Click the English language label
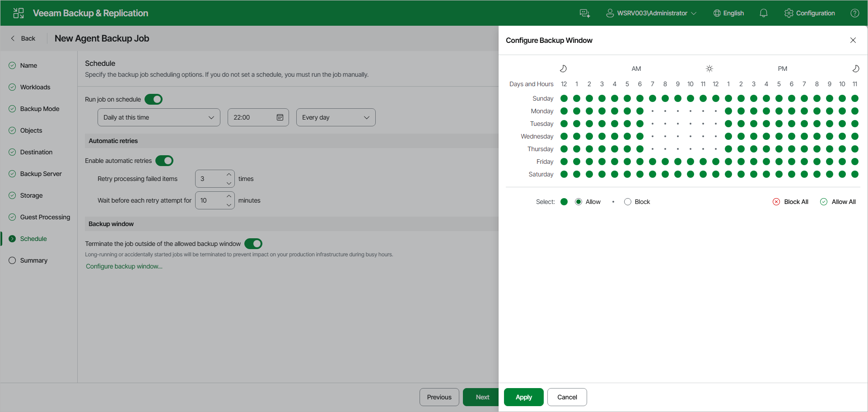The image size is (868, 412). 733,13
